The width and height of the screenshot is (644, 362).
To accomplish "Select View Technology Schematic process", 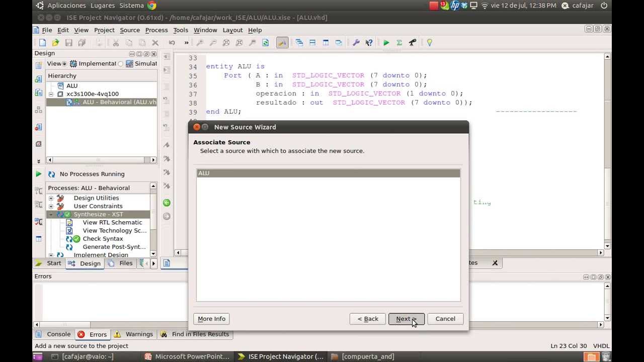I will [115, 231].
